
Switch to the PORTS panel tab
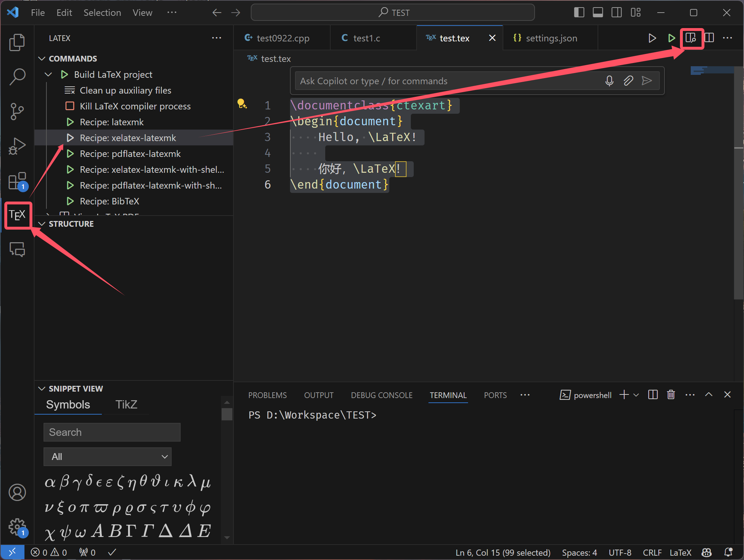point(495,395)
